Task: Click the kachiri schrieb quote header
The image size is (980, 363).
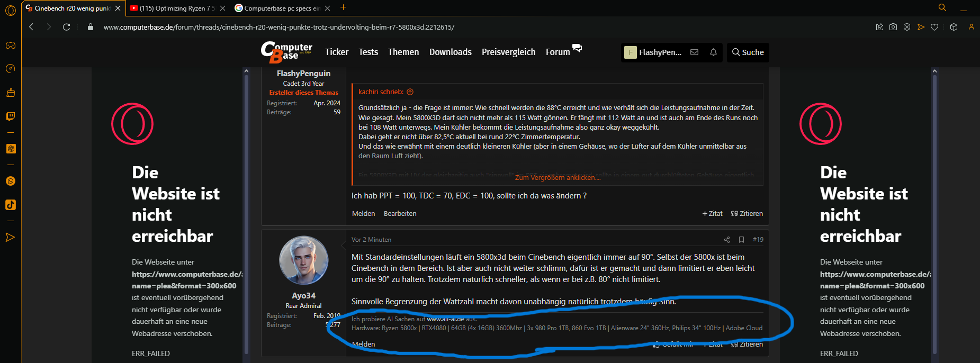Action: (381, 92)
